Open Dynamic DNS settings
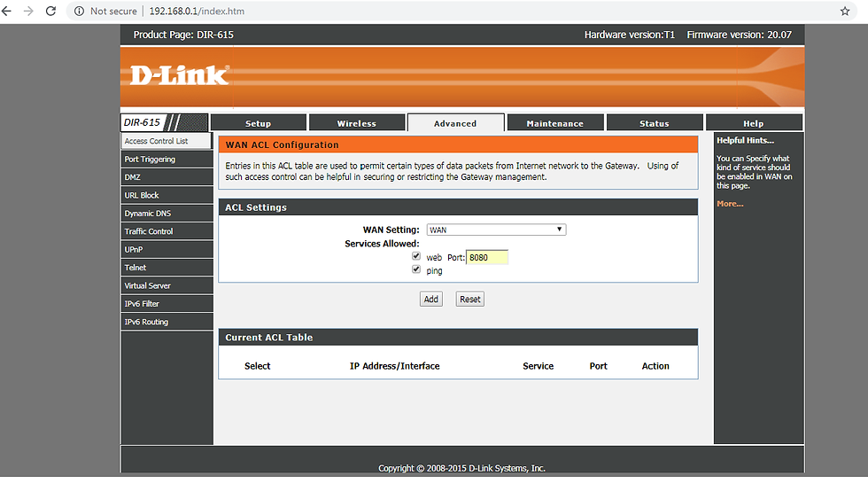This screenshot has height=483, width=868. [167, 214]
